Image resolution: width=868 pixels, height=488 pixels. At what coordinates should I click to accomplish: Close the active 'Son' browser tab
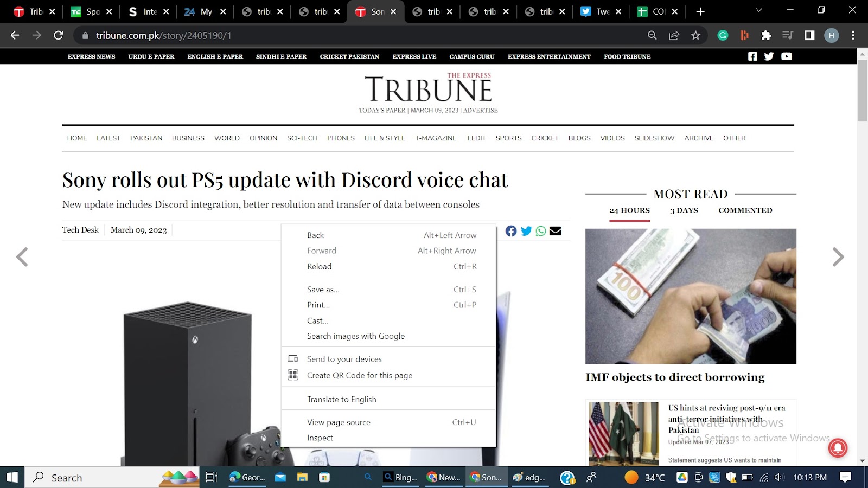[393, 11]
